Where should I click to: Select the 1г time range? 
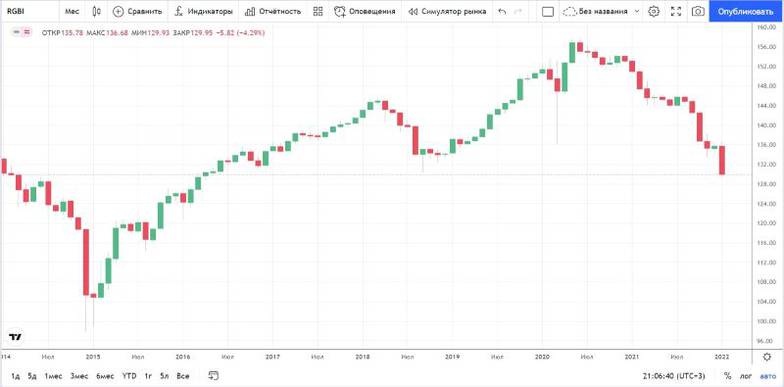(x=148, y=376)
